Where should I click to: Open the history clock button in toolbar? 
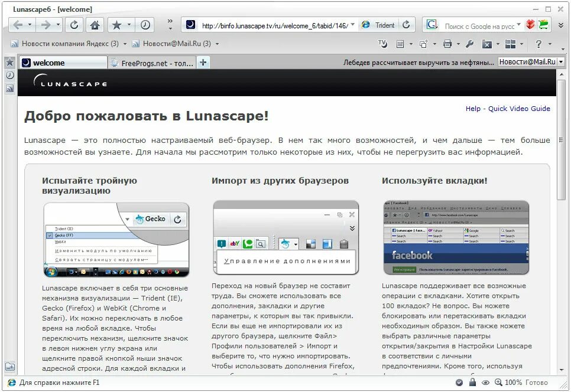[x=145, y=25]
